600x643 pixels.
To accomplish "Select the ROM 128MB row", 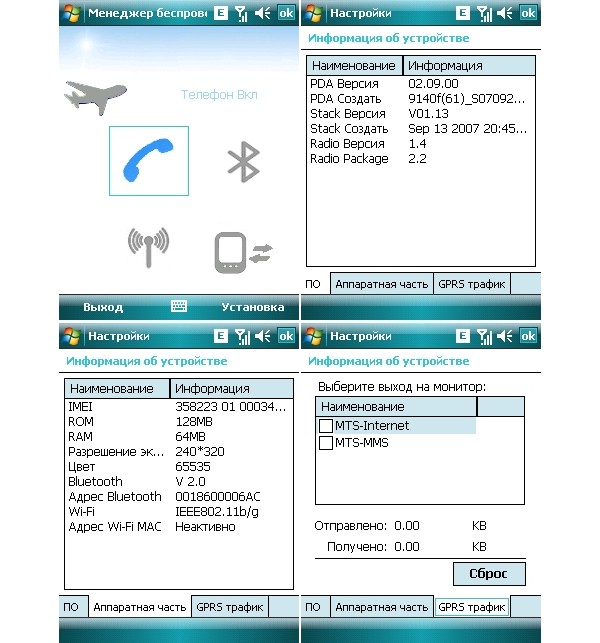I will pos(179,422).
